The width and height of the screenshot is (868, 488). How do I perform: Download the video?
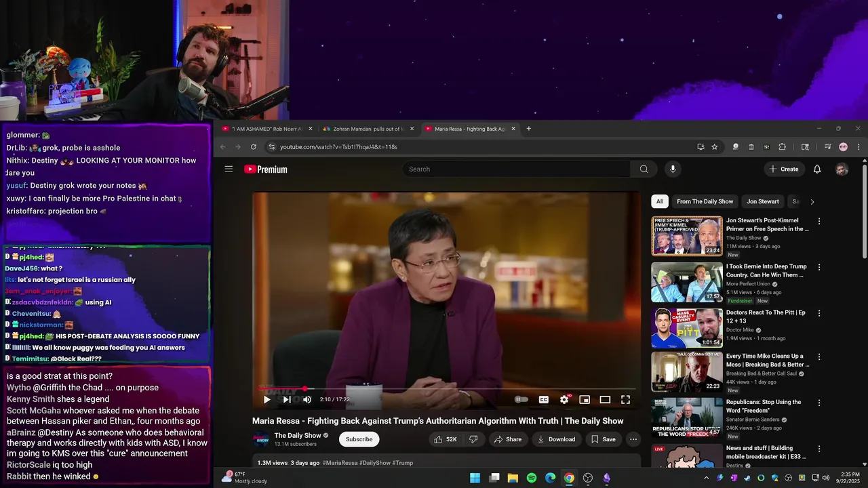[x=556, y=439]
